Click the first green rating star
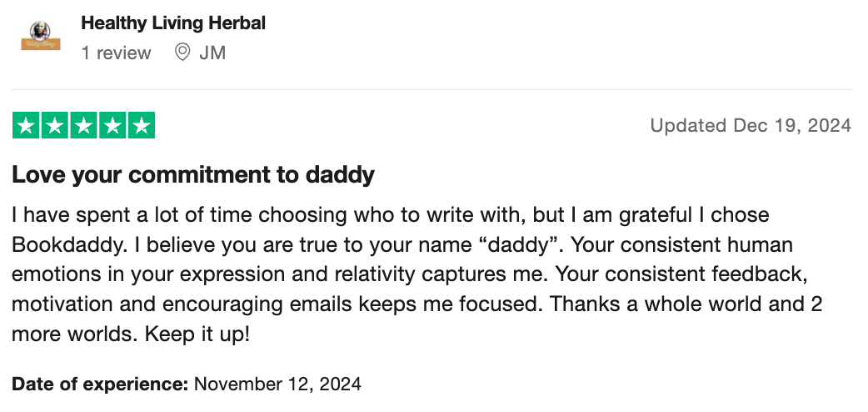 [27, 126]
